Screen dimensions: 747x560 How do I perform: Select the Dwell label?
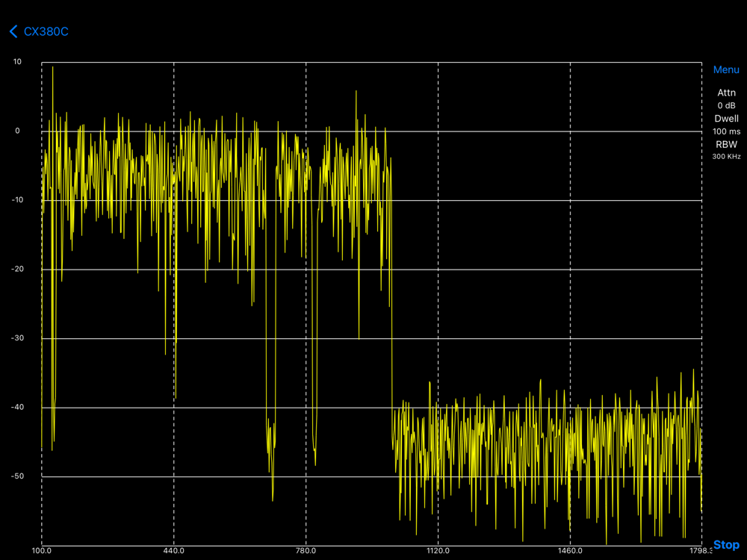coord(727,119)
